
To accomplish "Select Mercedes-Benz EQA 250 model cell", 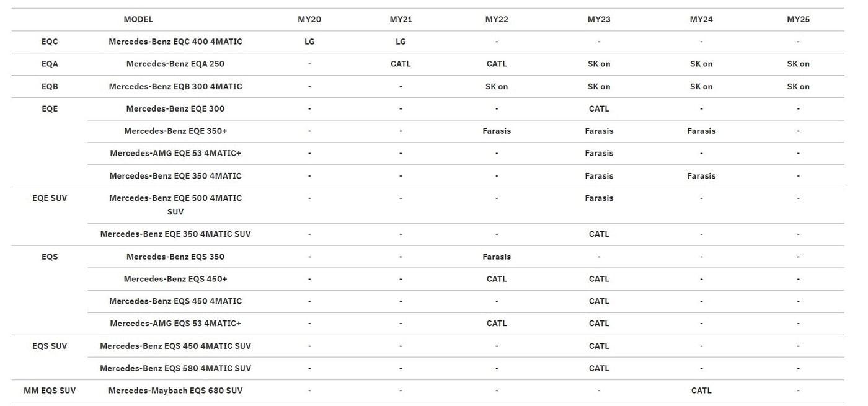I will pyautogui.click(x=175, y=64).
